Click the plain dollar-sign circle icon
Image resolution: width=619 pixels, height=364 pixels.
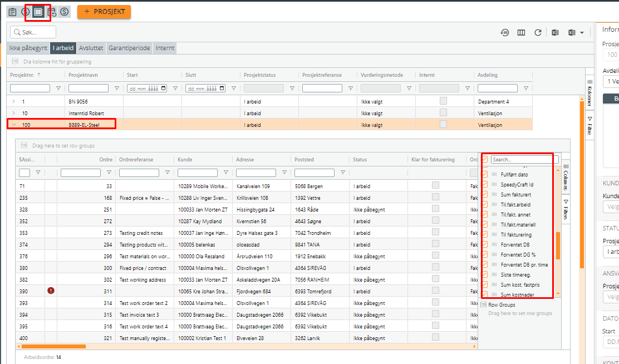click(x=65, y=12)
